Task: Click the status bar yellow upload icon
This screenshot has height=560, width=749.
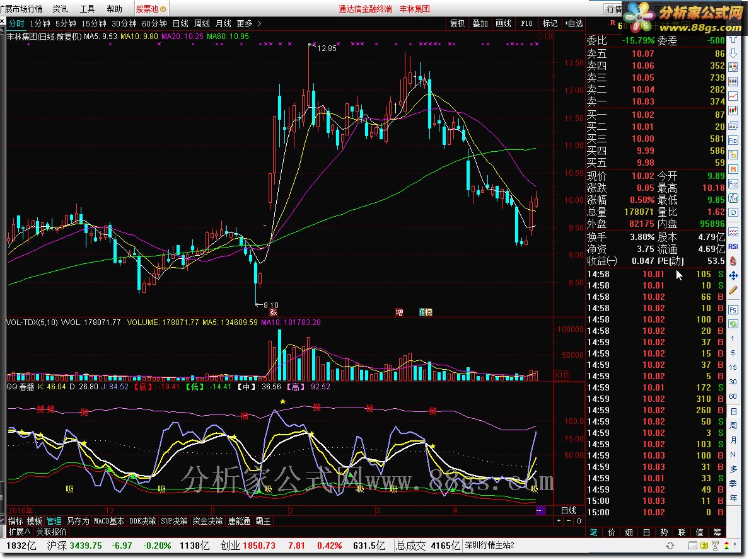Action: [704, 546]
